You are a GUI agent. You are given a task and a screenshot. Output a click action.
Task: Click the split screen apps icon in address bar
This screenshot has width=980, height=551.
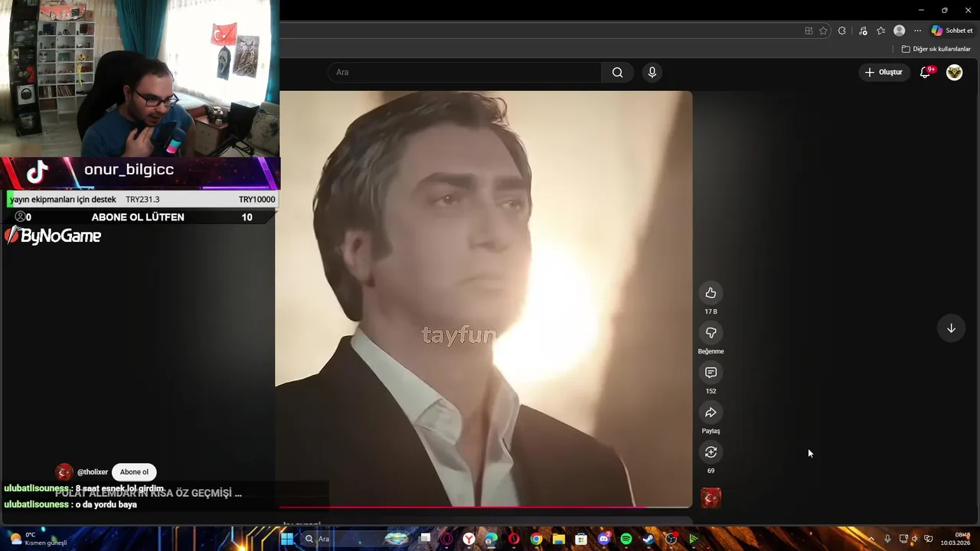point(808,31)
